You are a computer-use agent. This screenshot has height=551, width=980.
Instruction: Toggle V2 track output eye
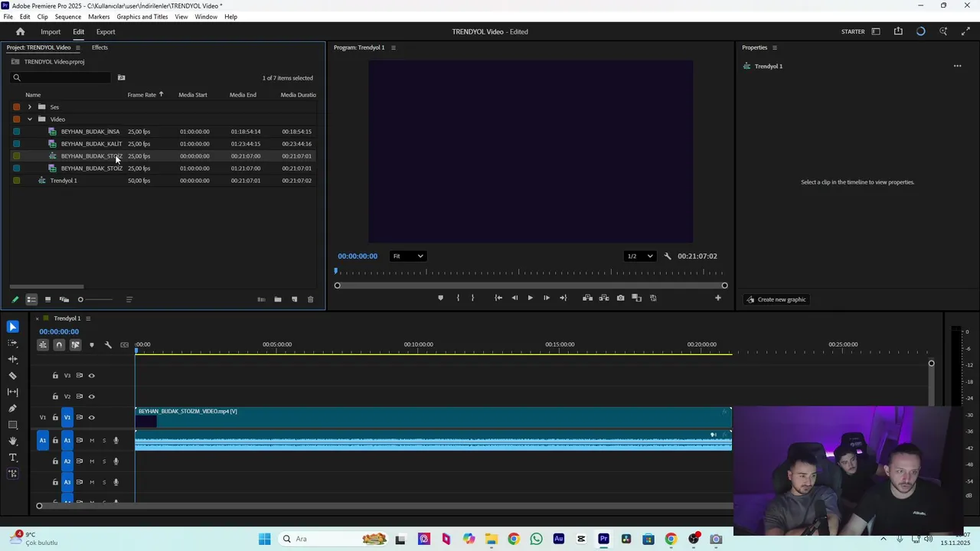(91, 396)
